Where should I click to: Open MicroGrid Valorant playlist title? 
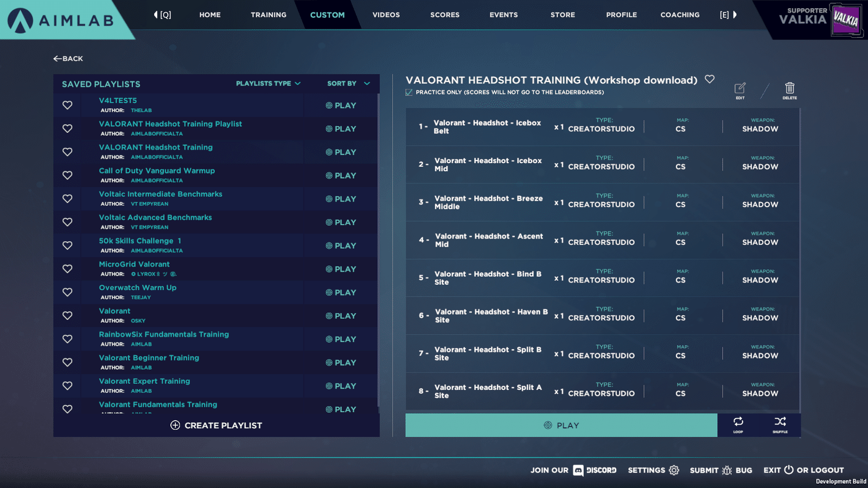pos(134,264)
